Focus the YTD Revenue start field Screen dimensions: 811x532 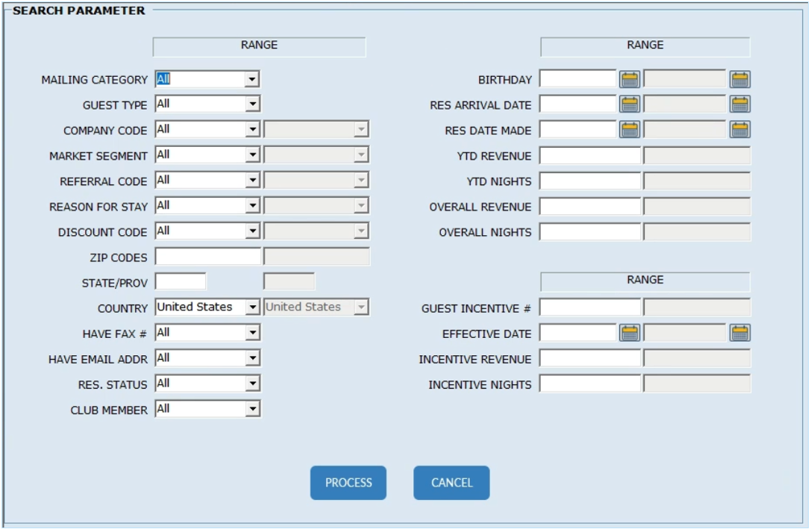[589, 156]
